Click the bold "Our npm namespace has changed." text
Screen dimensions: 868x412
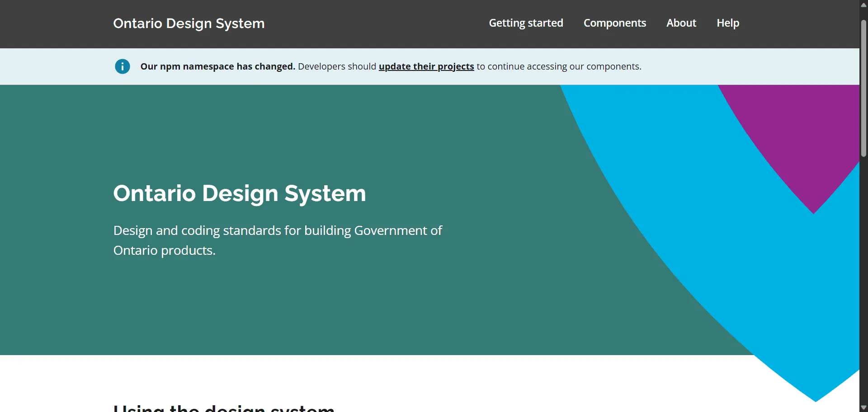pos(217,66)
